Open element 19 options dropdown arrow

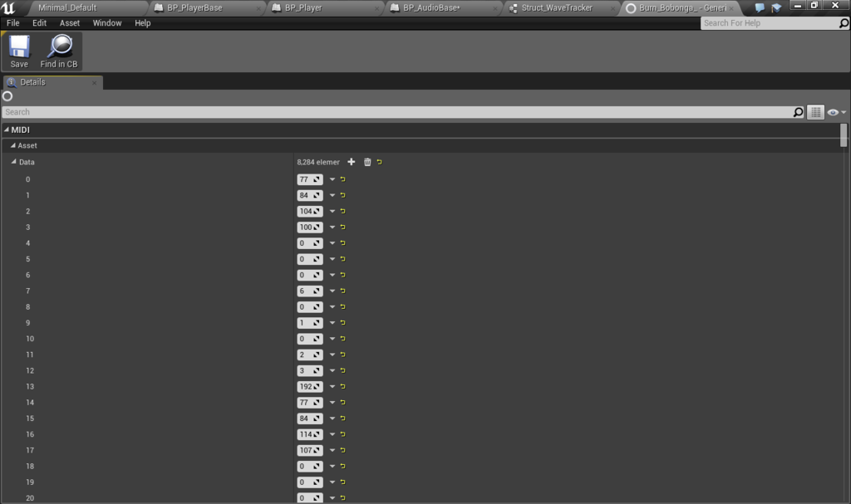[332, 482]
